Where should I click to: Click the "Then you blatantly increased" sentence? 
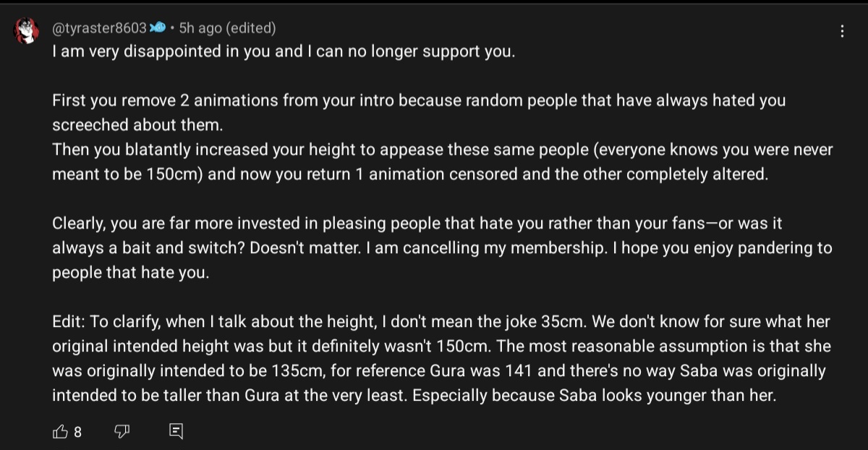pyautogui.click(x=188, y=150)
